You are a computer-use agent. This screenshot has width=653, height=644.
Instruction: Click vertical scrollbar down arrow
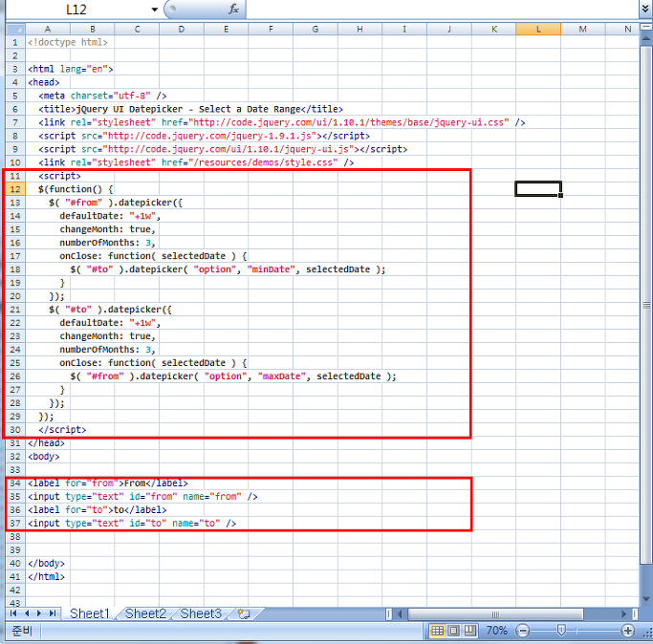(646, 599)
